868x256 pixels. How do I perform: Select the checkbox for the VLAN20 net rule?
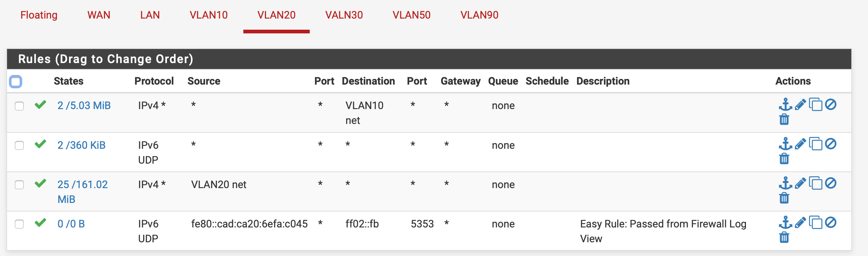[x=19, y=185]
